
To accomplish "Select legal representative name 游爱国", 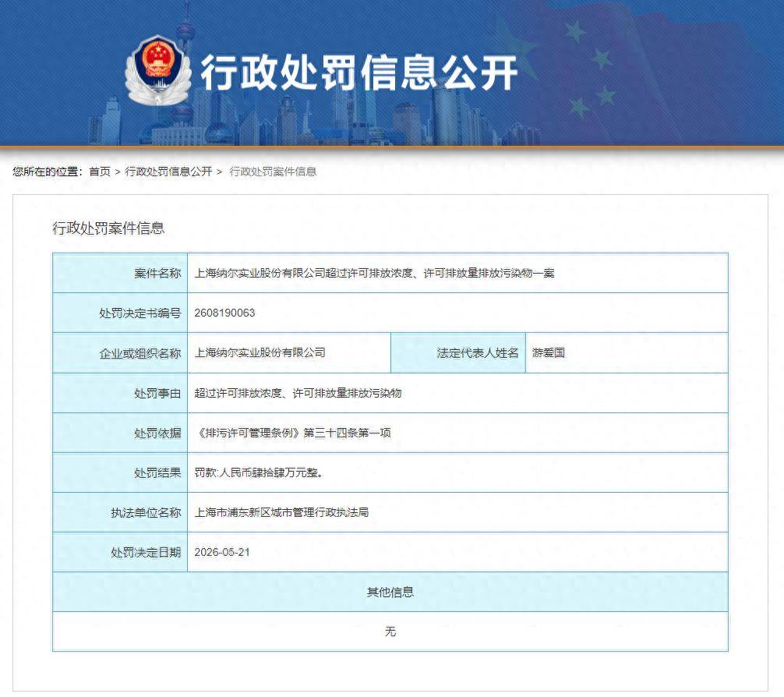I will point(549,352).
